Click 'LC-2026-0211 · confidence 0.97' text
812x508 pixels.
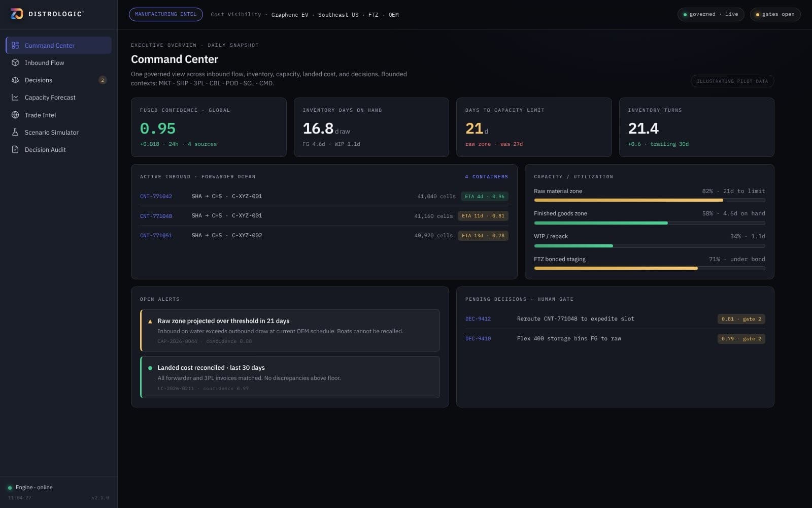point(203,389)
